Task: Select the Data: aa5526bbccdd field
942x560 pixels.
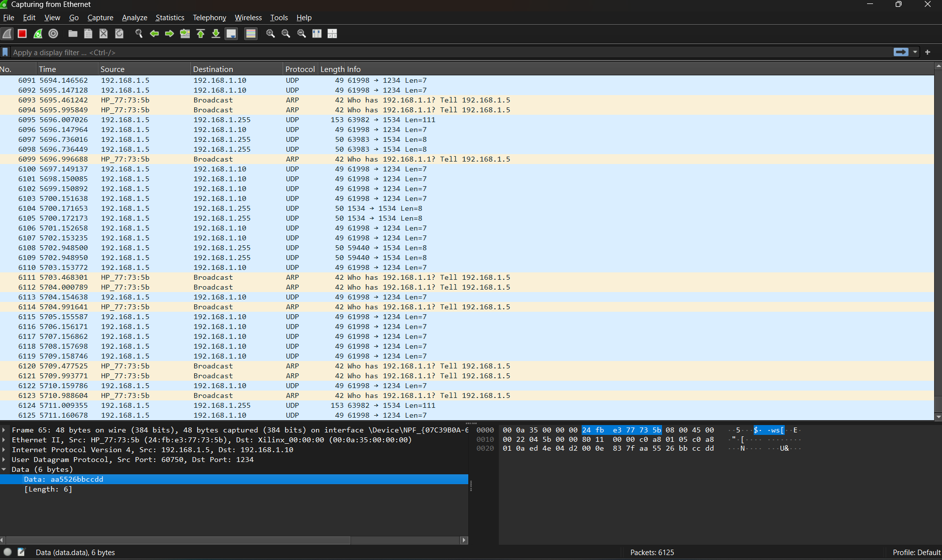Action: point(234,479)
